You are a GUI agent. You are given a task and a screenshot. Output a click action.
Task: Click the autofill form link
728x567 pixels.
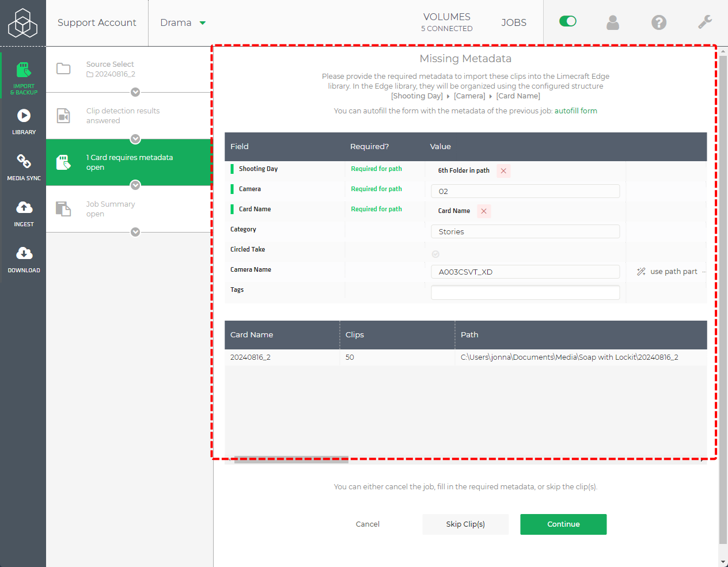575,111
